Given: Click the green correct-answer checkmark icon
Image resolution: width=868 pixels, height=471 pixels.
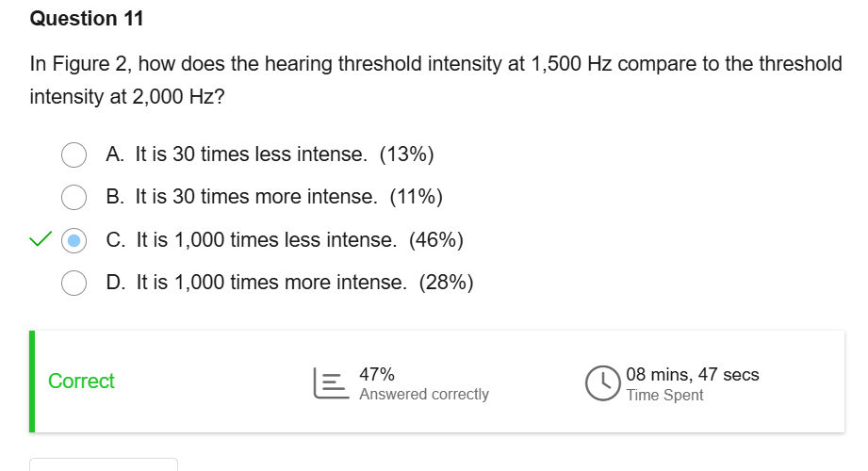Looking at the screenshot, I should (40, 240).
